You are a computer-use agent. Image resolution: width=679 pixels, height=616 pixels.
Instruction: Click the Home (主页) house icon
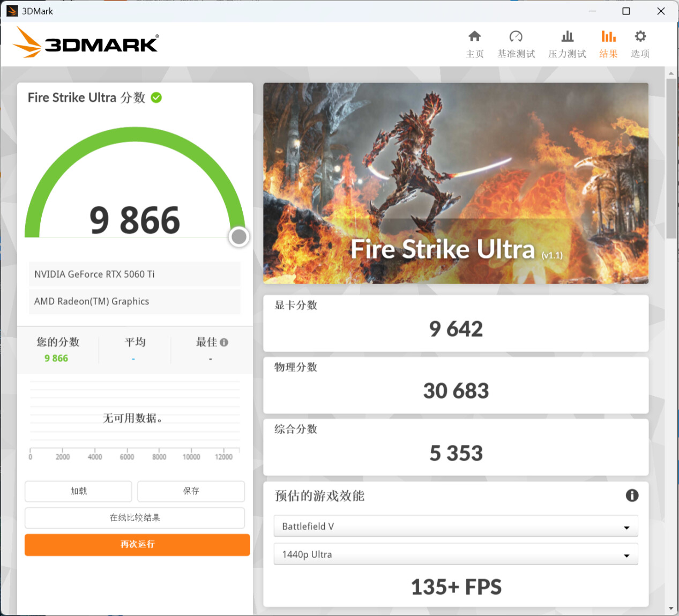point(474,36)
